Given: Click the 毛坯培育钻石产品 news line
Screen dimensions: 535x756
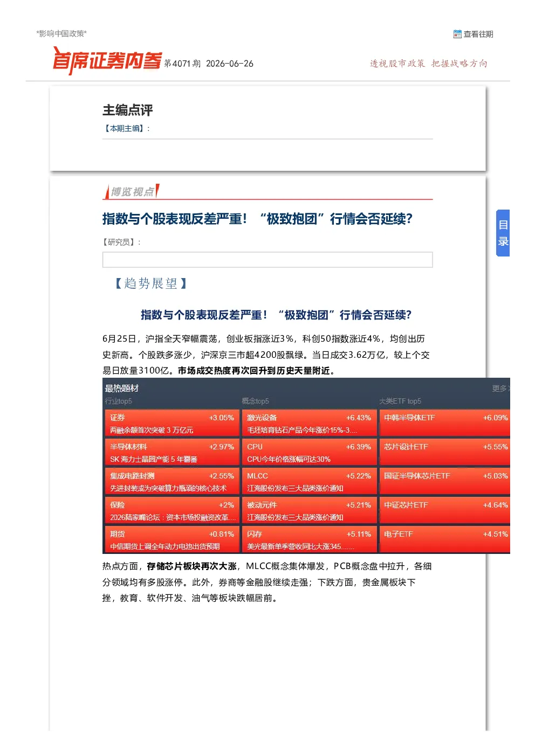Looking at the screenshot, I should pyautogui.click(x=301, y=430).
